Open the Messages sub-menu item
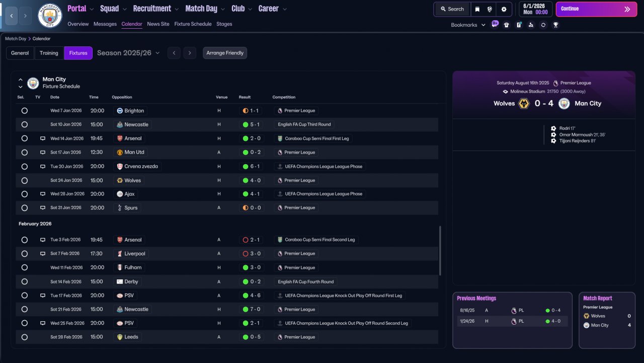644x363 pixels. [x=105, y=24]
